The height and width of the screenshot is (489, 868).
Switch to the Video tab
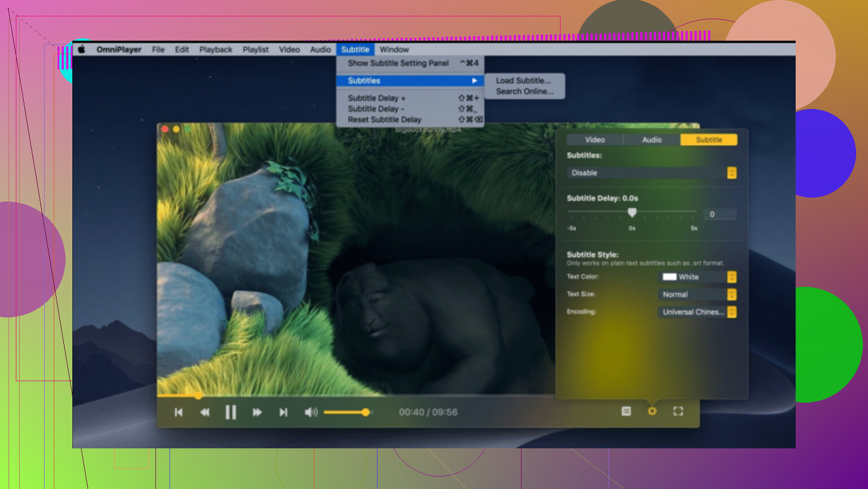tap(594, 139)
